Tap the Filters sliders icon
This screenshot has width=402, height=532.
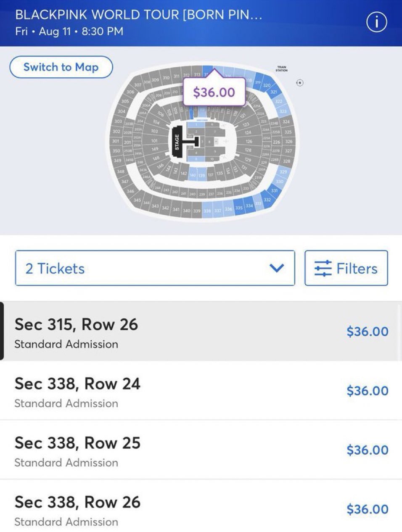(323, 269)
